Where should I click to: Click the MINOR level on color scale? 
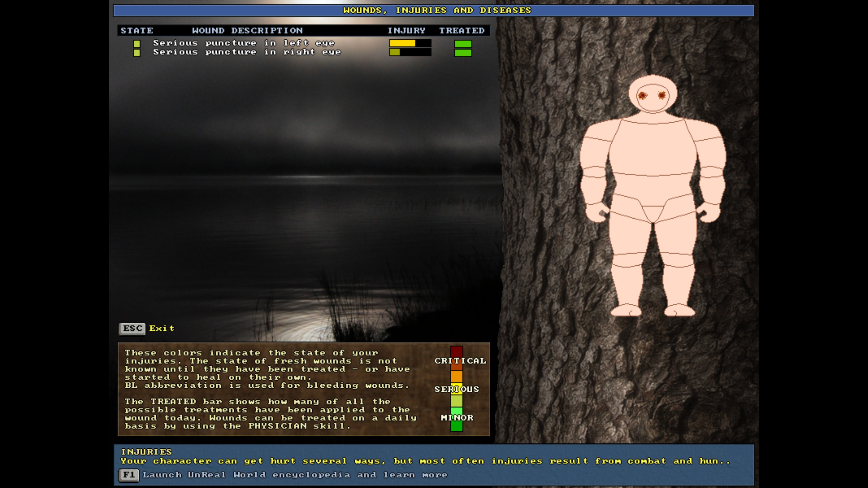pos(456,418)
